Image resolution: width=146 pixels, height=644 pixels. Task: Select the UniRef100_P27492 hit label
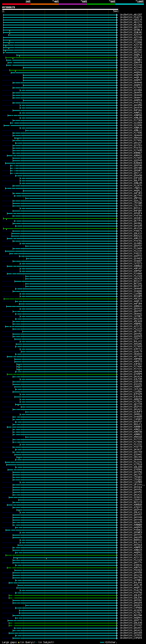[x=131, y=87]
